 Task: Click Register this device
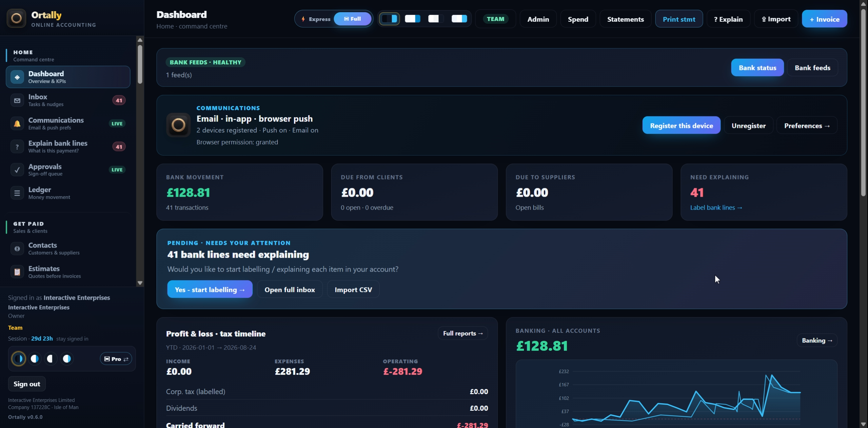pyautogui.click(x=681, y=125)
